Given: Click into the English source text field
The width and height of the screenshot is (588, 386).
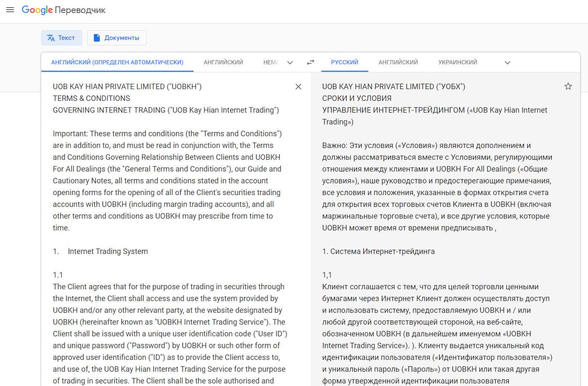Looking at the screenshot, I should (x=170, y=233).
